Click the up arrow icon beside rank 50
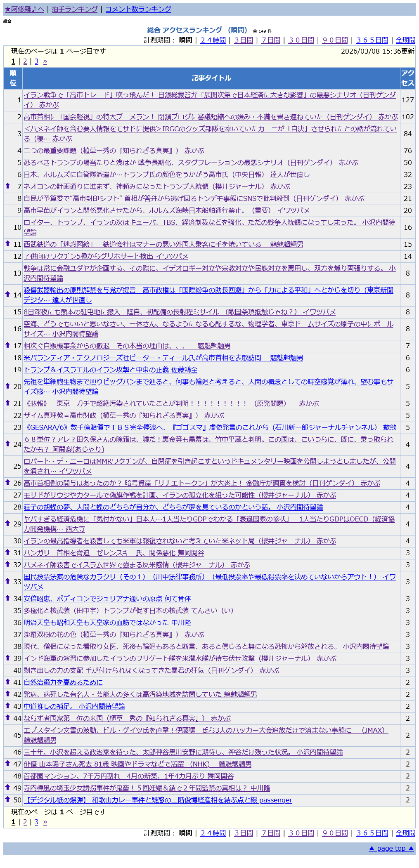Image resolution: width=419 pixels, height=868 pixels. click(7, 800)
